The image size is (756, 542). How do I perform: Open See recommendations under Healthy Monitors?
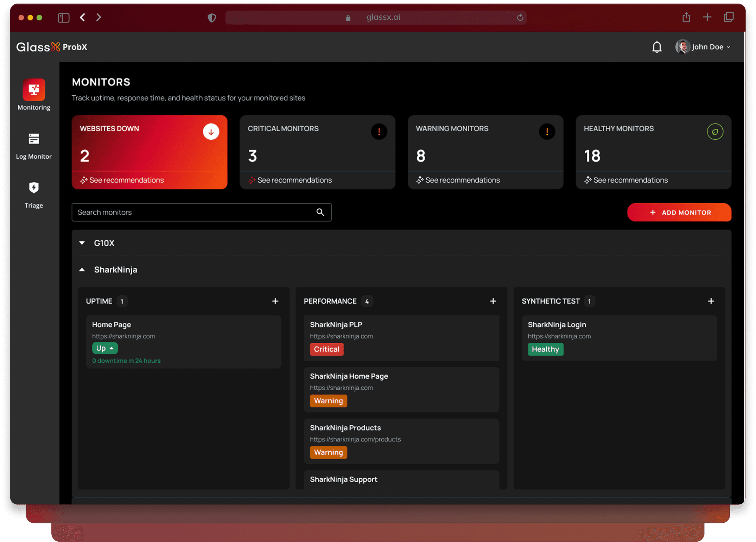coord(626,180)
